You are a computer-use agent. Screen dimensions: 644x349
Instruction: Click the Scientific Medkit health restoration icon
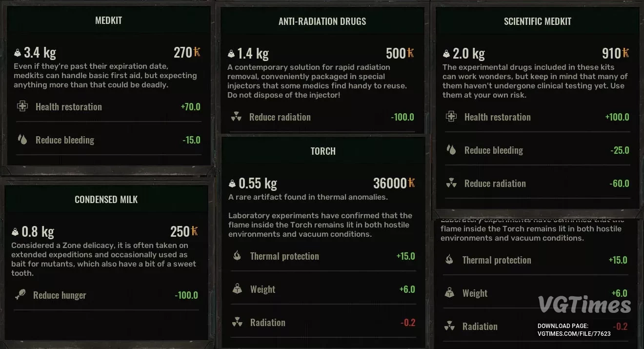pos(451,117)
